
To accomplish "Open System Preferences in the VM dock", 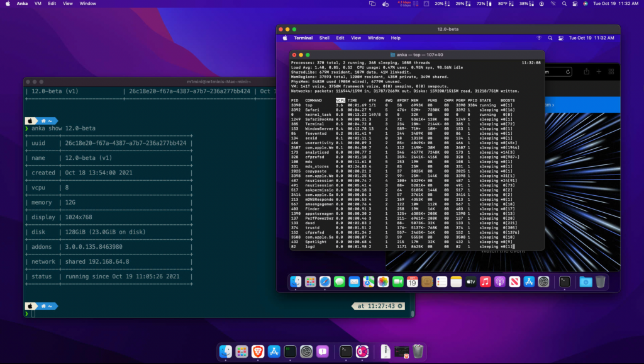I will [544, 282].
